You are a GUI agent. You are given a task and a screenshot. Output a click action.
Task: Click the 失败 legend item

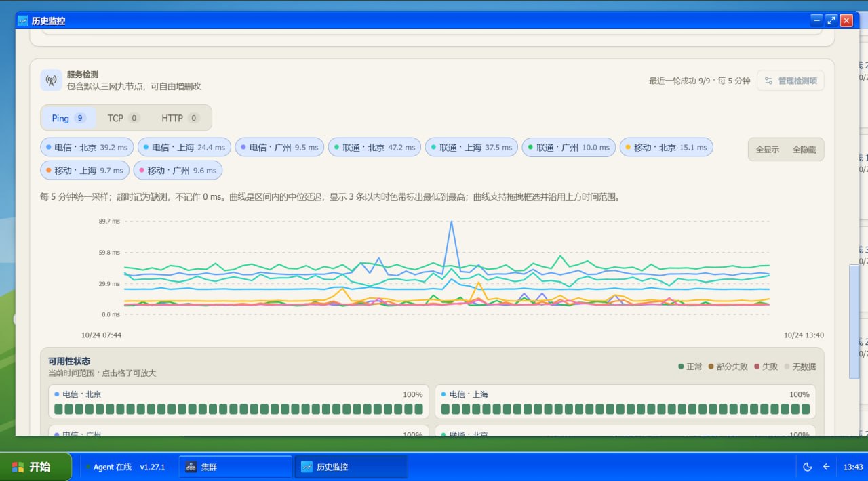coord(766,367)
